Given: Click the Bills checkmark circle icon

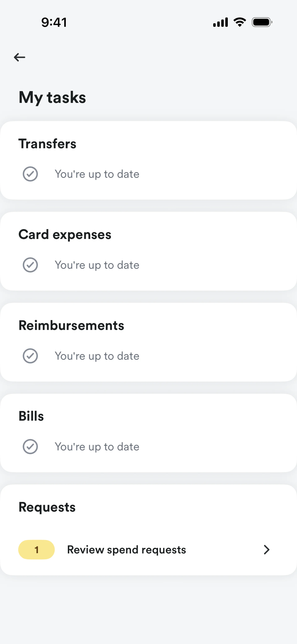Looking at the screenshot, I should 30,447.
